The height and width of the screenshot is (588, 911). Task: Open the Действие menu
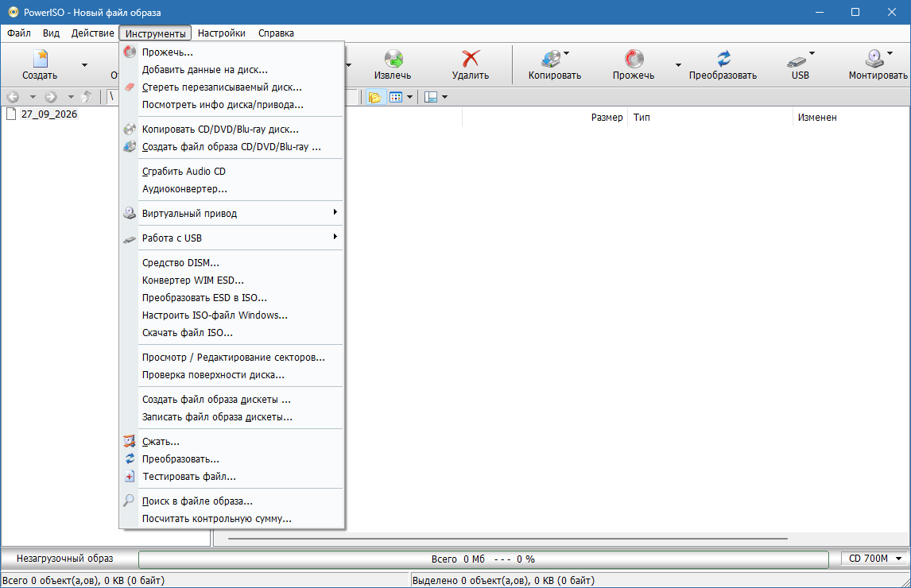coord(93,33)
